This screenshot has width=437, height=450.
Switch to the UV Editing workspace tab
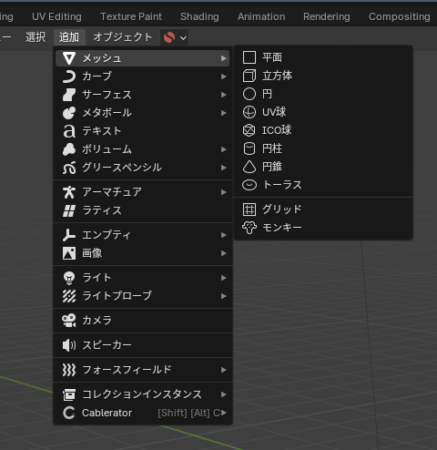pyautogui.click(x=57, y=17)
